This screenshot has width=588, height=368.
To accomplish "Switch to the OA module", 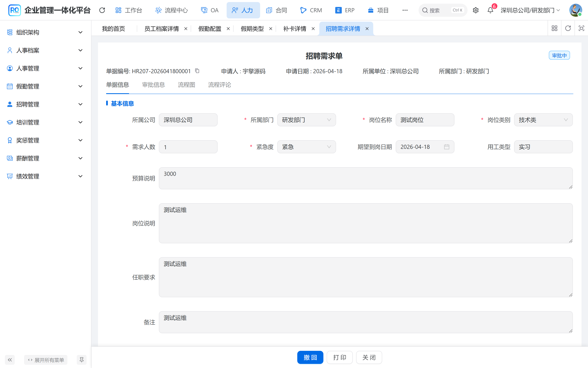I will point(210,10).
